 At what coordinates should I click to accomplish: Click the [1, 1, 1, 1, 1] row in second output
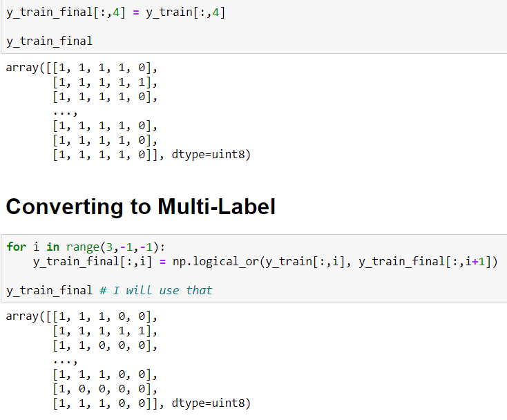click(105, 332)
